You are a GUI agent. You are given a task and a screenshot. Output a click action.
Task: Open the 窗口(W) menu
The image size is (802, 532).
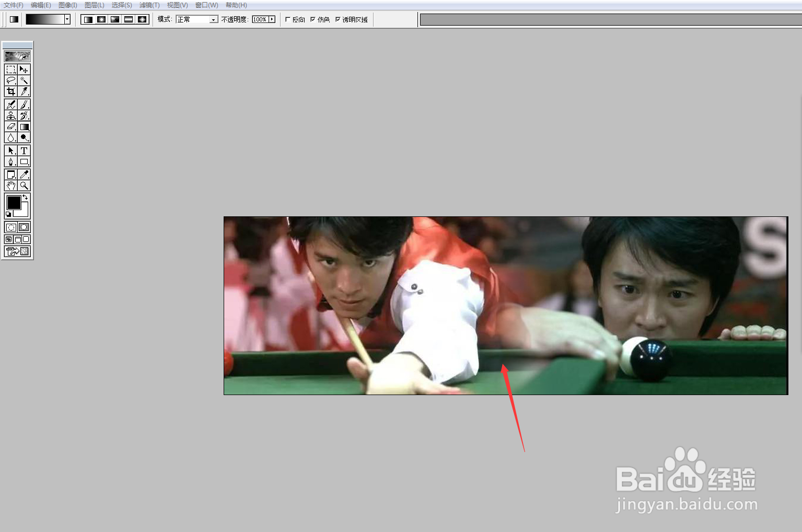point(207,5)
